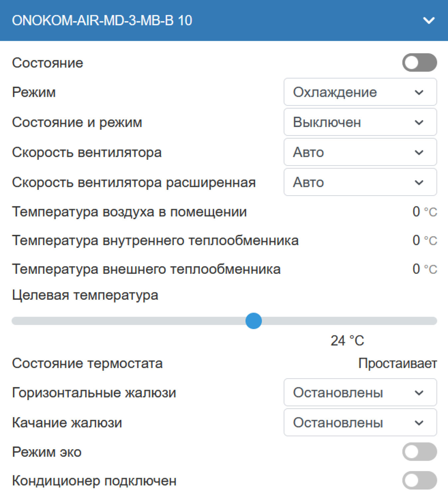
Task: Expand the Качание жалюзи dropdown
Action: (x=360, y=422)
